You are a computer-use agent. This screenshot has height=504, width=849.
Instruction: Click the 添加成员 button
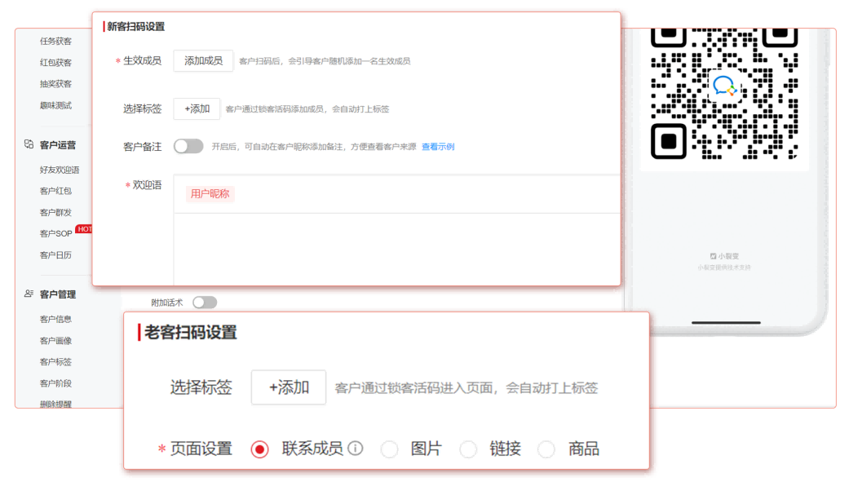click(203, 61)
